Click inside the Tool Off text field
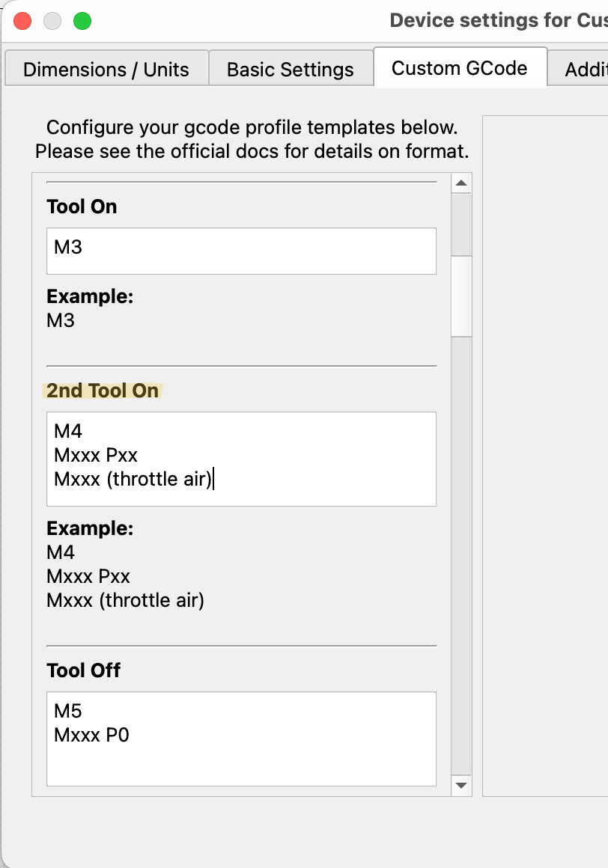 241,739
